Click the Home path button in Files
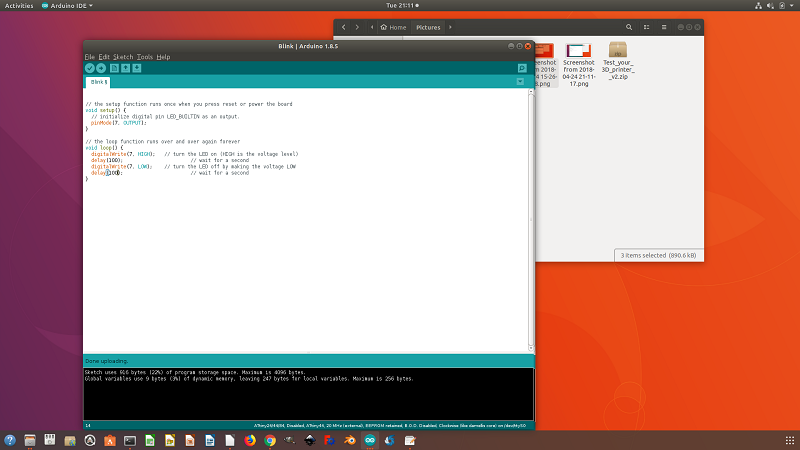The width and height of the screenshot is (800, 450). pyautogui.click(x=393, y=28)
